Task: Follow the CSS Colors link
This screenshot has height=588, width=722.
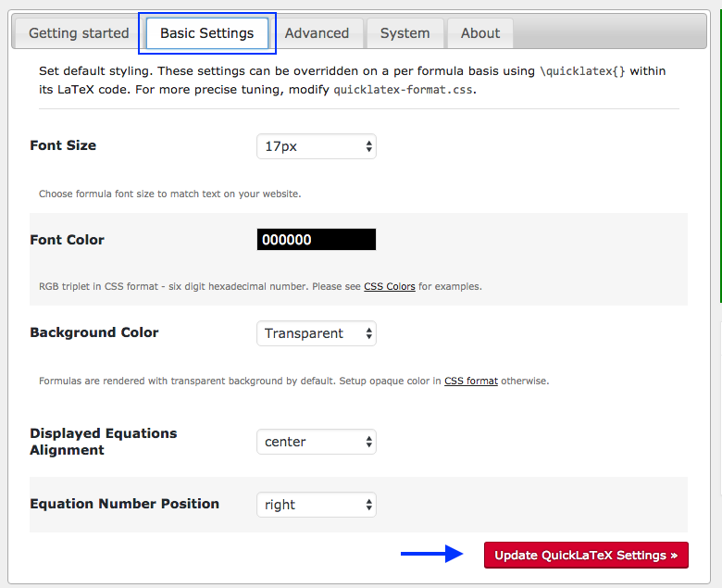Action: [389, 287]
